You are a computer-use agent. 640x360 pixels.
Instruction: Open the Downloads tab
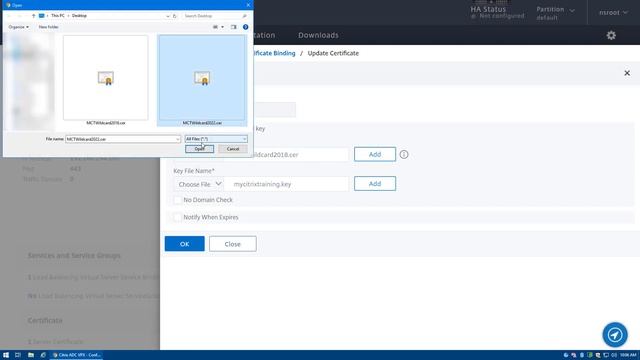(x=318, y=35)
